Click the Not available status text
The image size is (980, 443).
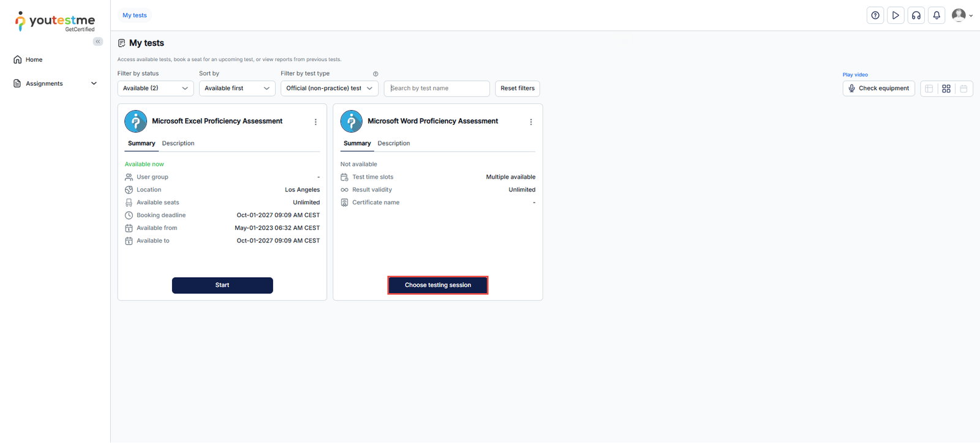pos(359,164)
